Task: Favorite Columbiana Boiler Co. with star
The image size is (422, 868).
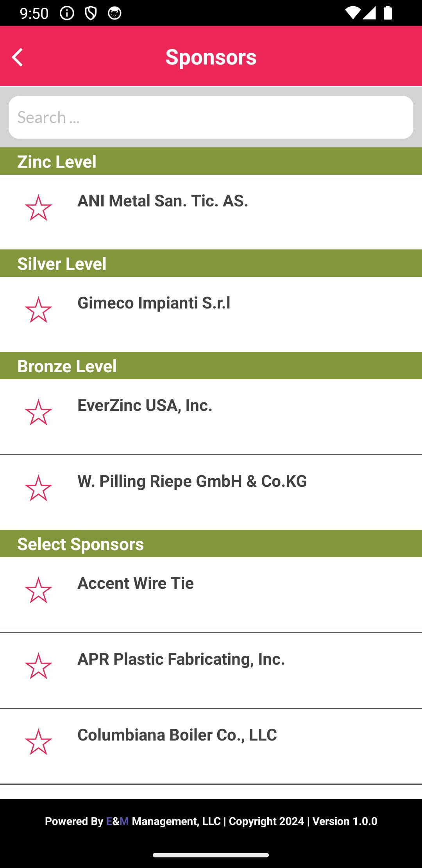Action: pos(38,742)
